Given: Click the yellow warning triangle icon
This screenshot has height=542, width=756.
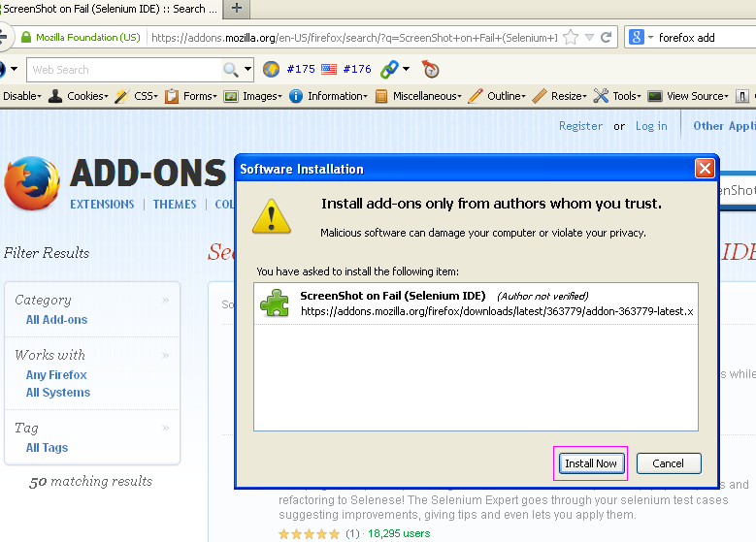Looking at the screenshot, I should pos(272,216).
